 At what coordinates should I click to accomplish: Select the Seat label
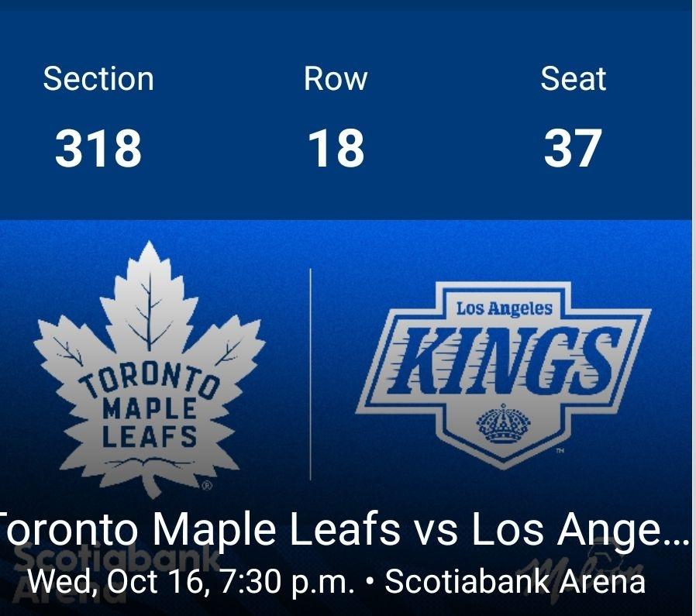pos(573,79)
